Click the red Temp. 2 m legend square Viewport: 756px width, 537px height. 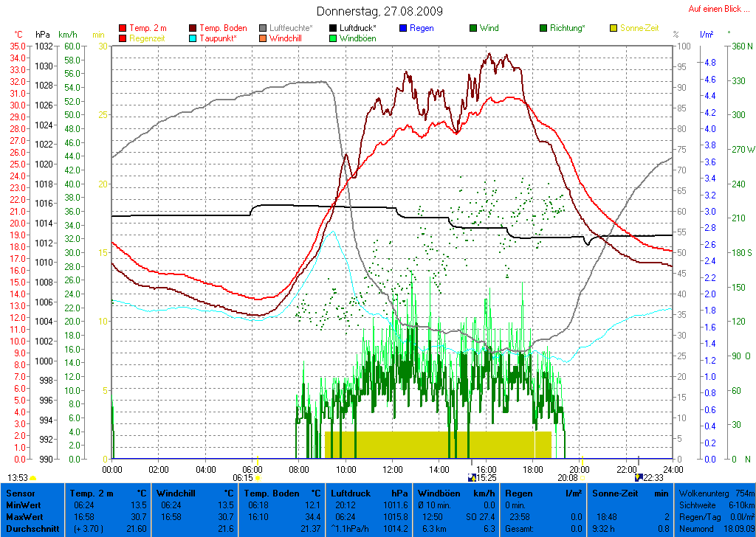pyautogui.click(x=123, y=28)
